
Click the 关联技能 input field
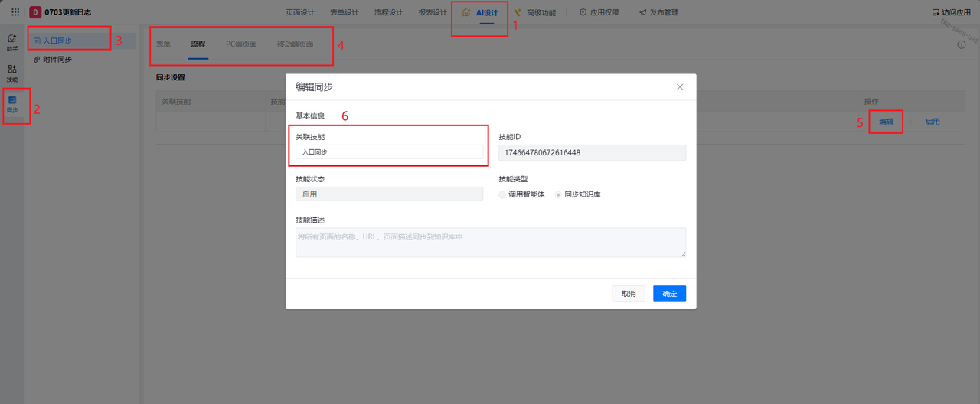pyautogui.click(x=389, y=152)
